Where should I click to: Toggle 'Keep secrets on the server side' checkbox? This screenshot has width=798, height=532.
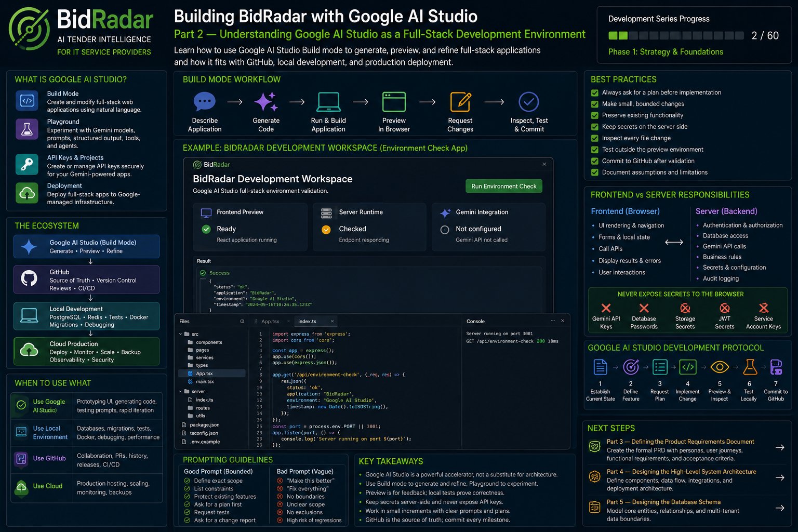(x=595, y=127)
